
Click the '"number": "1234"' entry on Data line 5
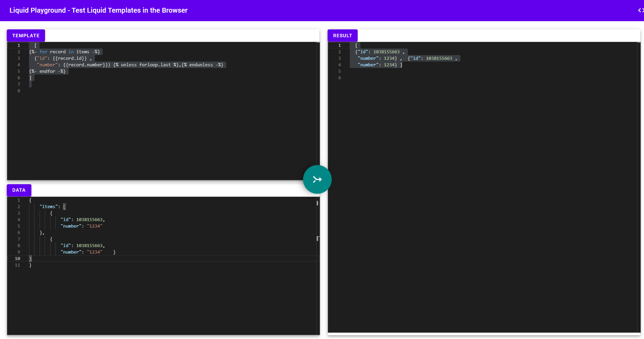[x=81, y=226]
